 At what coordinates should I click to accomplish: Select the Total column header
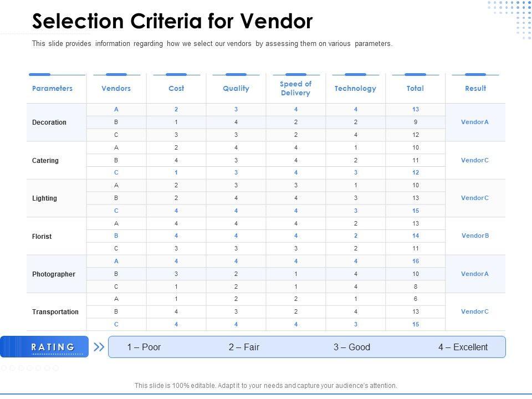click(415, 88)
